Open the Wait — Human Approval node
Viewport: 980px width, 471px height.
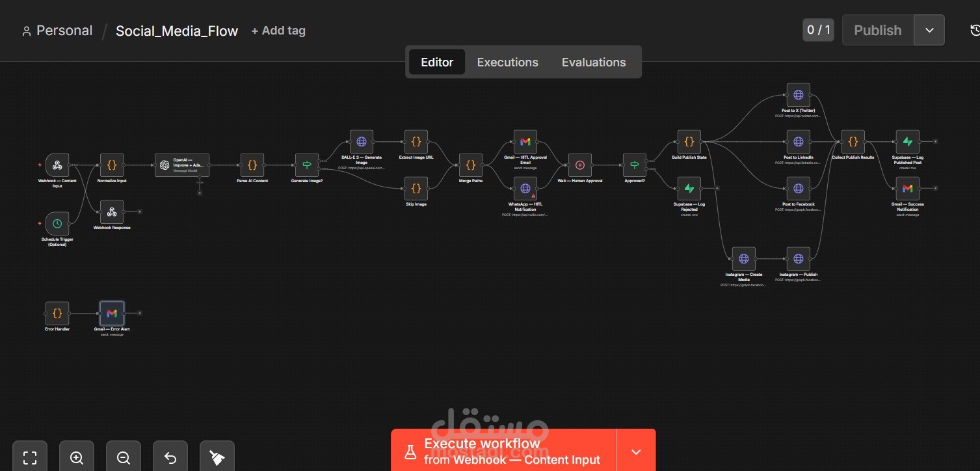pyautogui.click(x=579, y=165)
